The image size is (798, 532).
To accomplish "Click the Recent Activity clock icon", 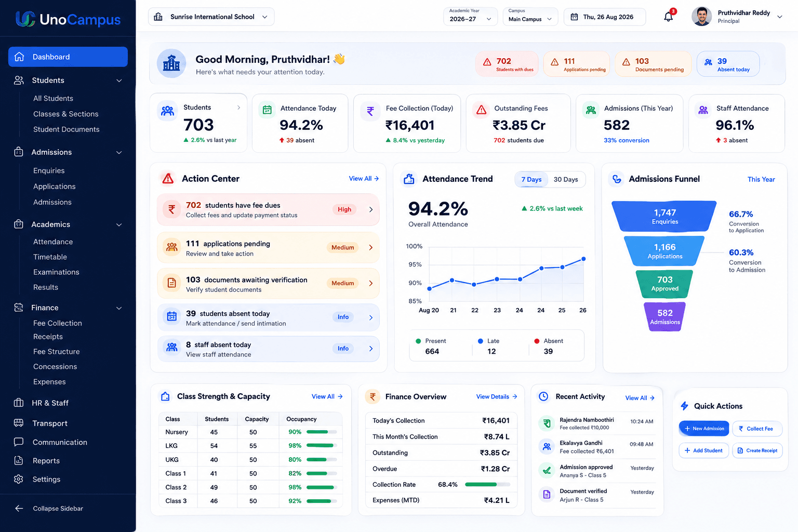I will pyautogui.click(x=543, y=396).
